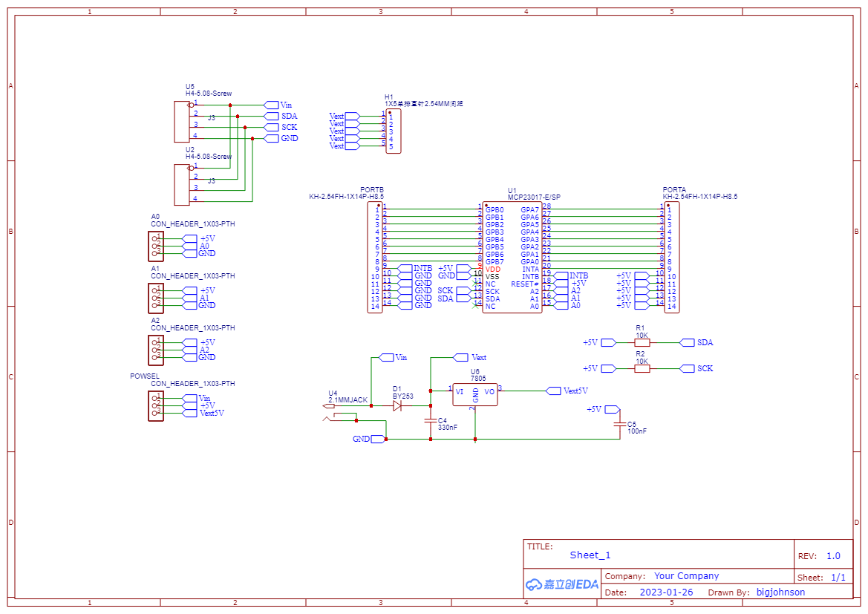Select the Your Company field
868x614 pixels.
(686, 576)
